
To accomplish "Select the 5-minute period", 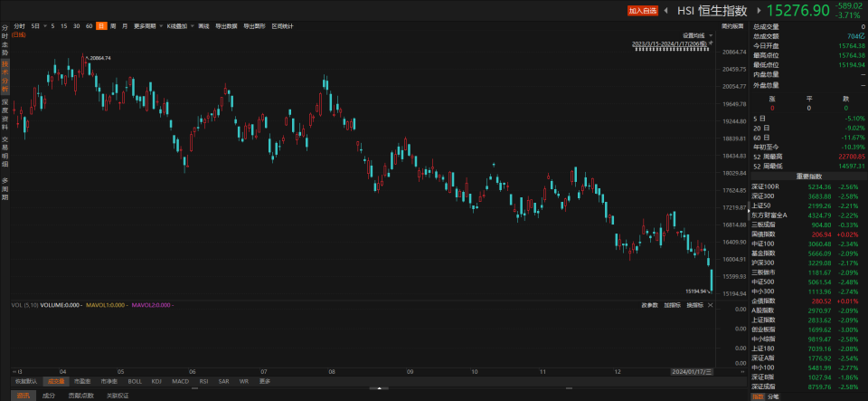I will point(52,26).
